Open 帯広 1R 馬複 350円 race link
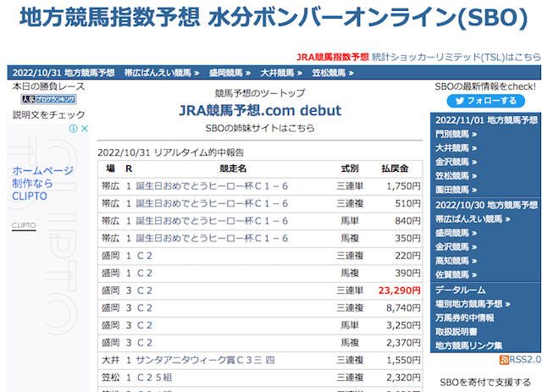The image size is (542, 392). [212, 238]
